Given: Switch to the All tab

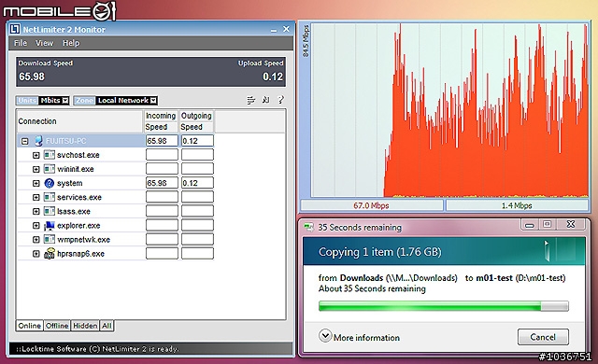Looking at the screenshot, I should pyautogui.click(x=107, y=326).
